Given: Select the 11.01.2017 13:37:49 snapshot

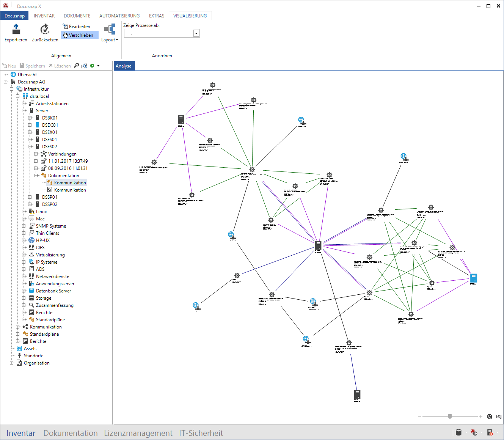Looking at the screenshot, I should click(68, 161).
